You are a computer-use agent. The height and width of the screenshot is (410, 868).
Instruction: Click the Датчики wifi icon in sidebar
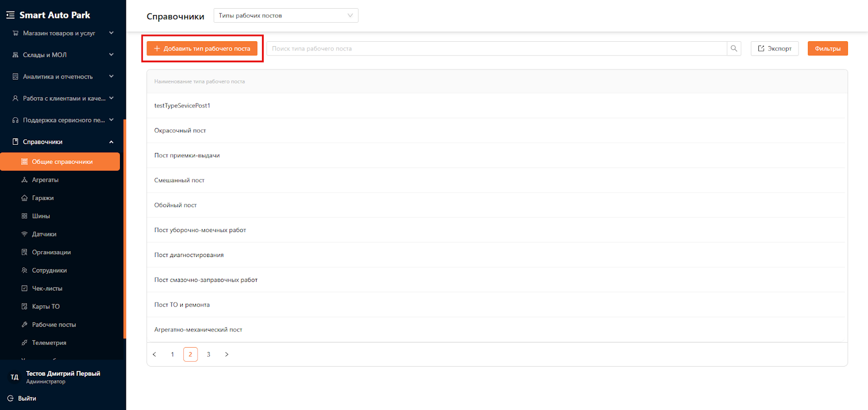tap(24, 234)
